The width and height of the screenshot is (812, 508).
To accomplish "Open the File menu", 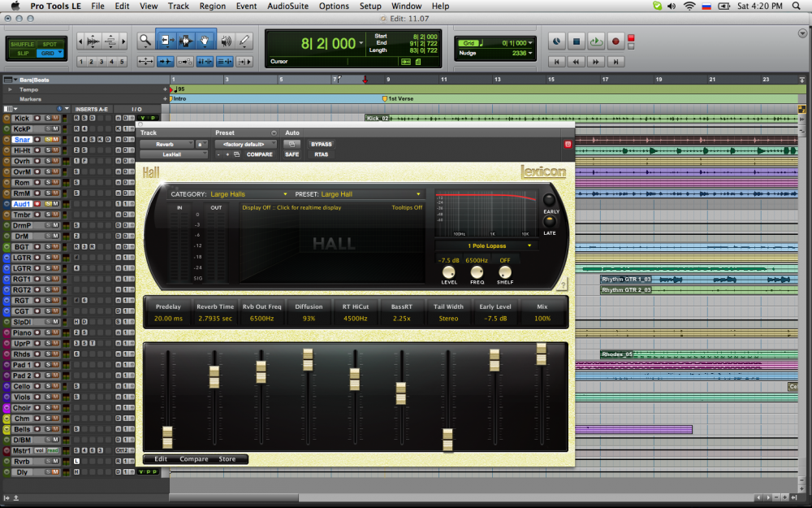I will coord(97,7).
